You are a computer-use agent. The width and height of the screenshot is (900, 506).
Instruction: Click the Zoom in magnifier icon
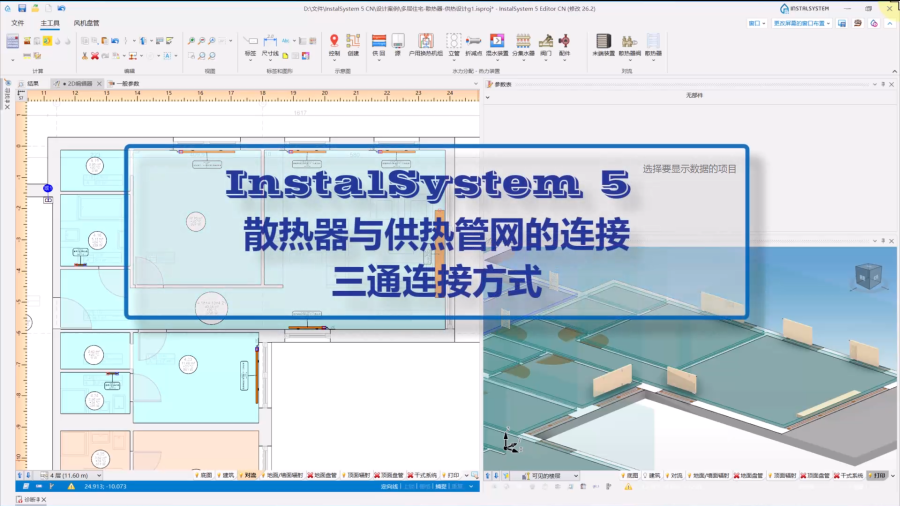(191, 41)
